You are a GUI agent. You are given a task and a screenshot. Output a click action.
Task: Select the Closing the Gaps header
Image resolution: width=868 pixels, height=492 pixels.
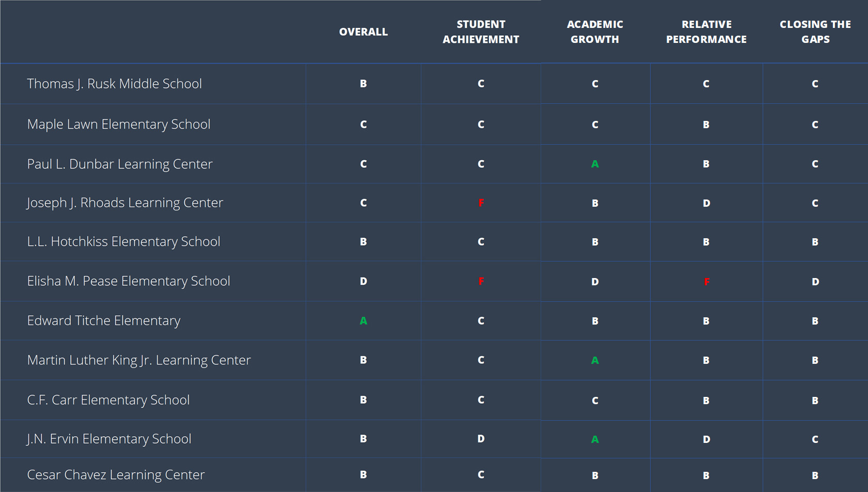coord(815,32)
